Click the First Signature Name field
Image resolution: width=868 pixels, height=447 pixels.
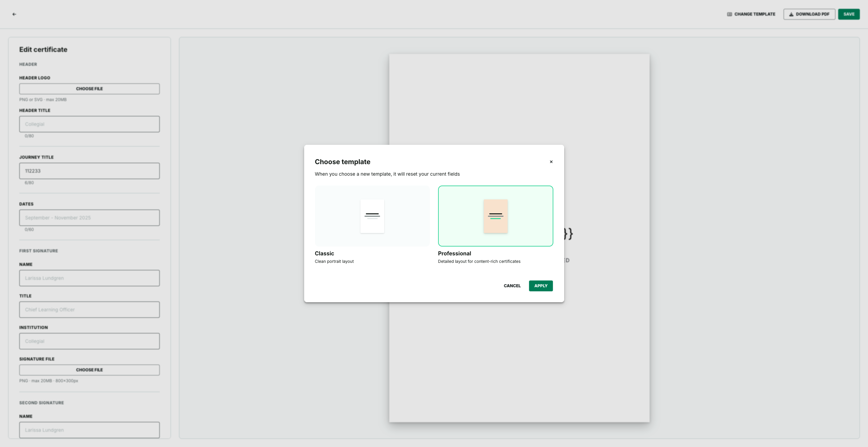(89, 278)
